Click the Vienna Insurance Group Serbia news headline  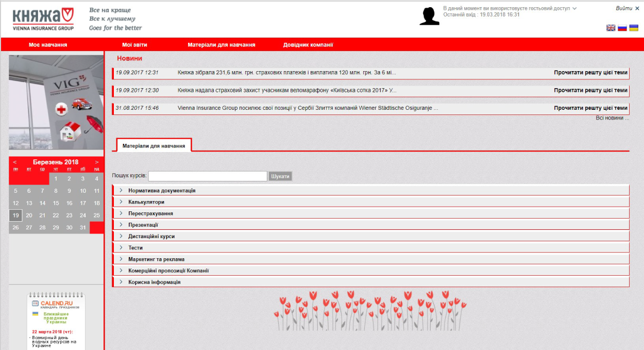point(308,108)
